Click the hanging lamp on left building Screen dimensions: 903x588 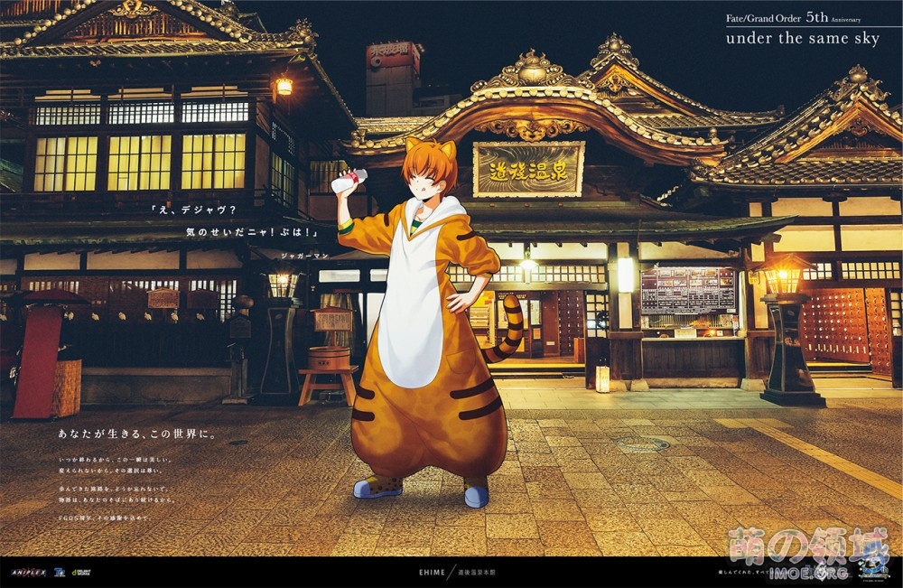tap(284, 87)
